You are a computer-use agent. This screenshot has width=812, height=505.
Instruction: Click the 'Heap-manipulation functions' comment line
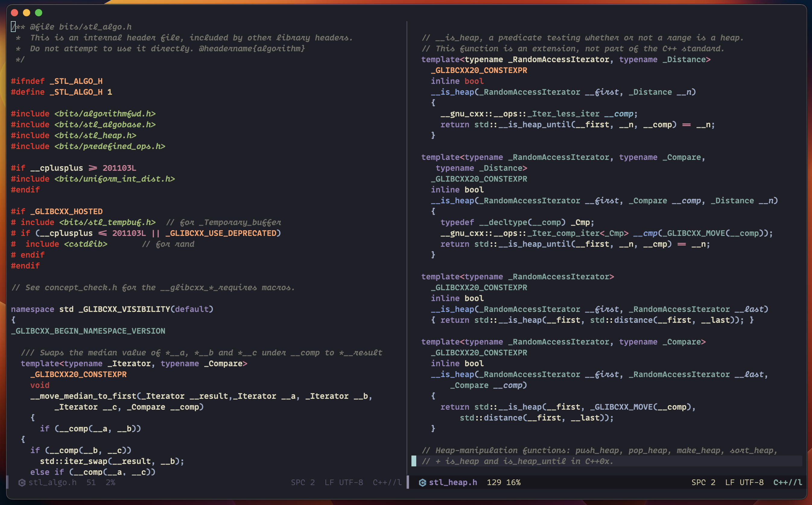point(599,450)
